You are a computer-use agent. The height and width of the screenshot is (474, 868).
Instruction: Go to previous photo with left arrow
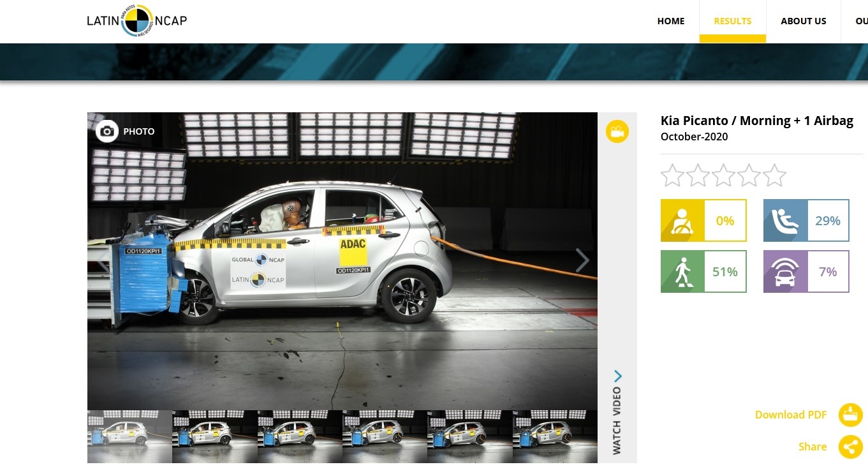102,260
